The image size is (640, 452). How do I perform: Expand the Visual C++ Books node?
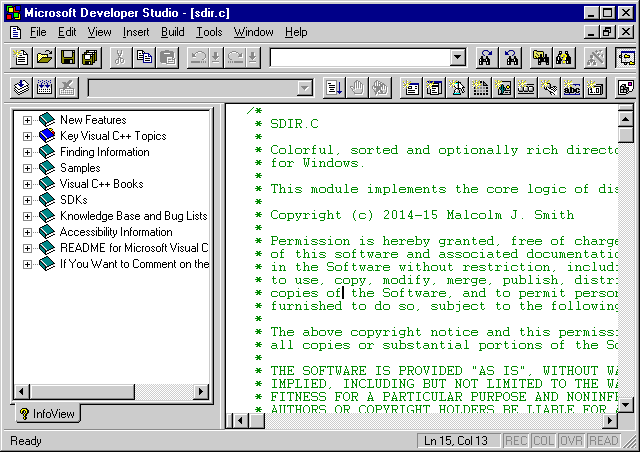coord(27,184)
